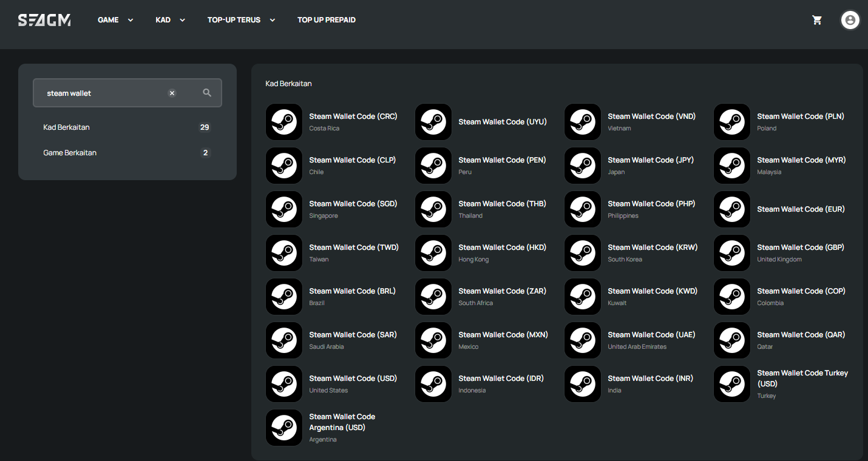Click the Steam icon for CRC code
This screenshot has height=461, width=868.
click(x=284, y=122)
